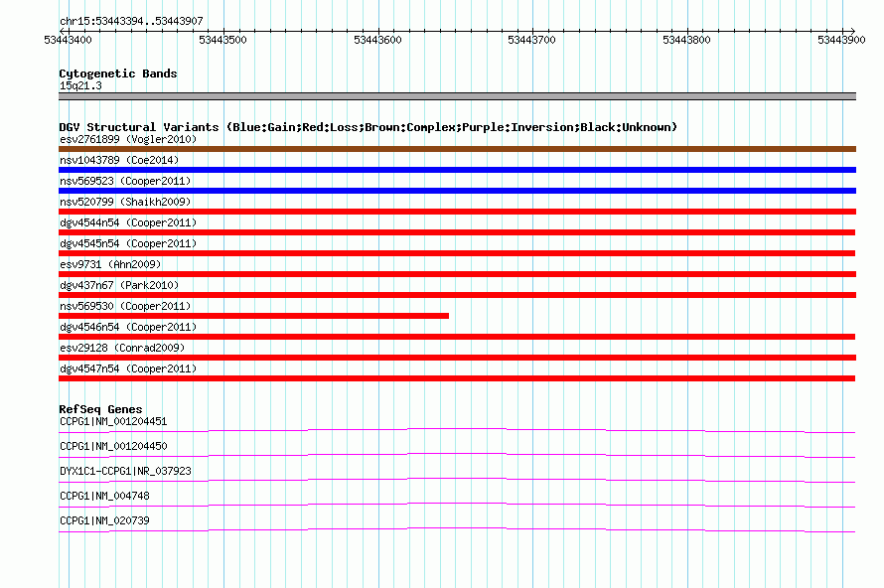
Task: Click the chr15:53443394..53443907 coordinate label
Action: 131,21
